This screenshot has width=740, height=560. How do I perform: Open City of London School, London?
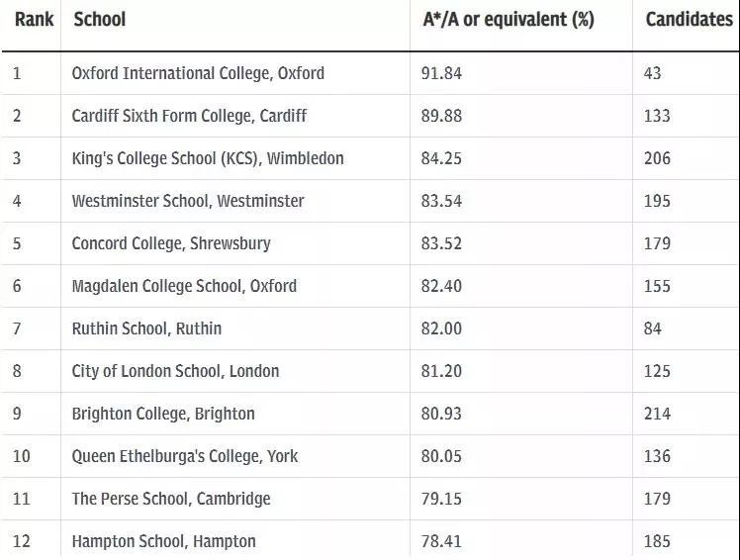coord(175,371)
